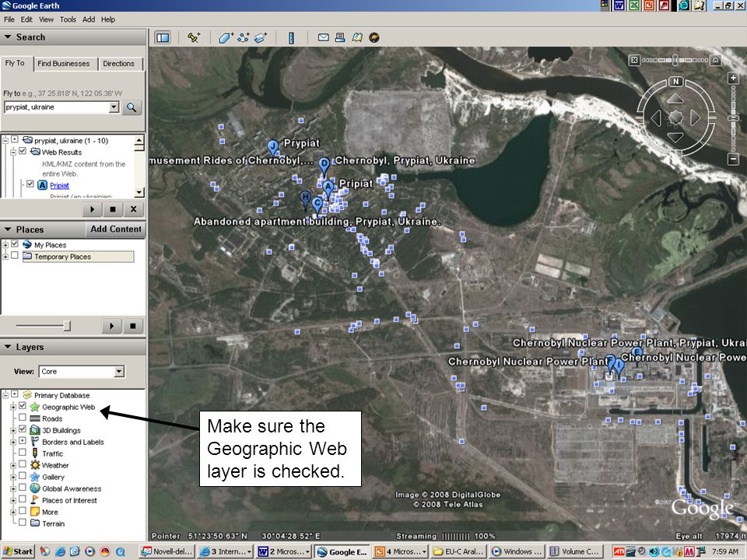Click the look down arrow on compass
Viewport: 747px width, 560px height.
pyautogui.click(x=675, y=137)
